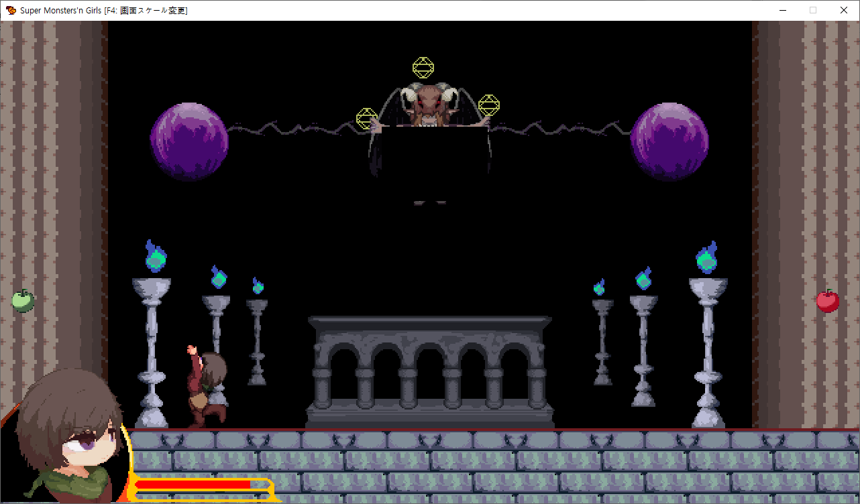Viewport: 860px width, 504px height.
Task: Click the brown-haired player character sprite
Action: [206, 387]
